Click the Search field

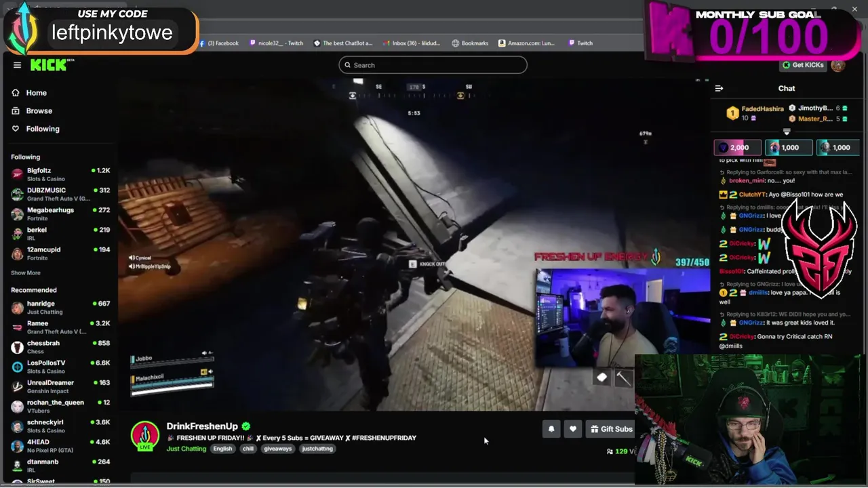coord(433,65)
